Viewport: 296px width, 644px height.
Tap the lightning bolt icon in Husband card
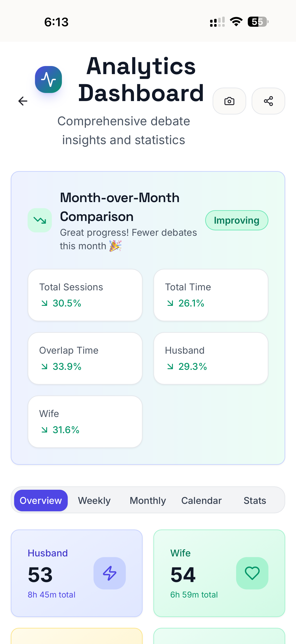coord(110,573)
